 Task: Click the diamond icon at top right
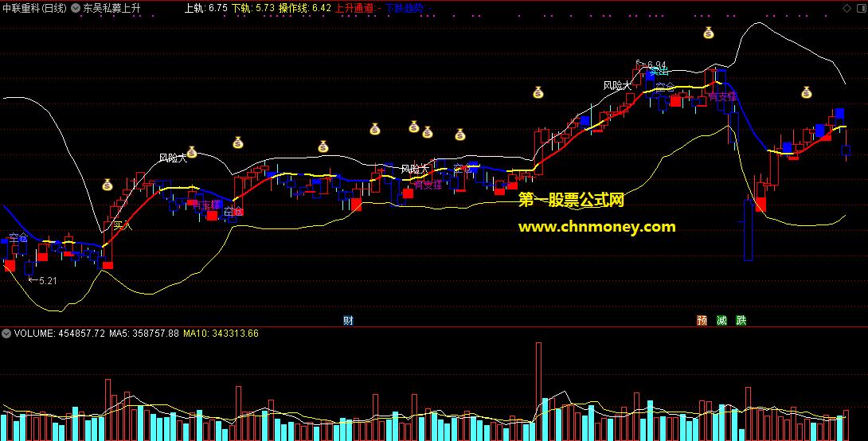pos(847,8)
